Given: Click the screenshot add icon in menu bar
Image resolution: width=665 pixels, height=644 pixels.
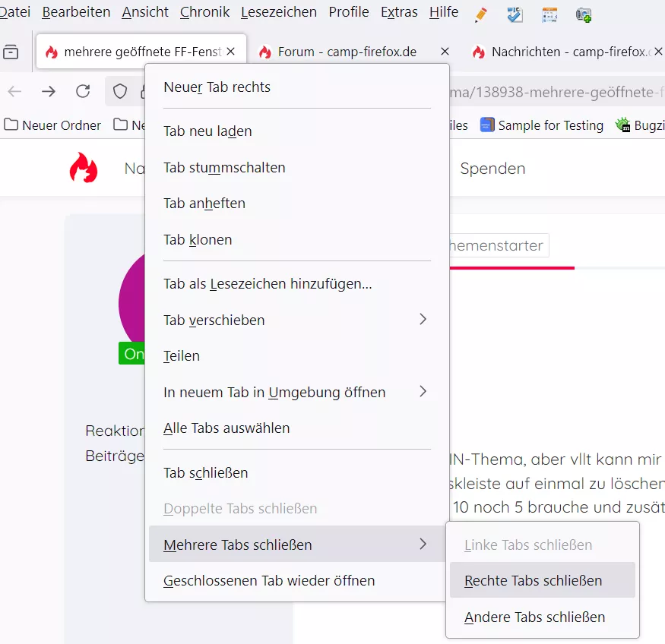Looking at the screenshot, I should 584,15.
